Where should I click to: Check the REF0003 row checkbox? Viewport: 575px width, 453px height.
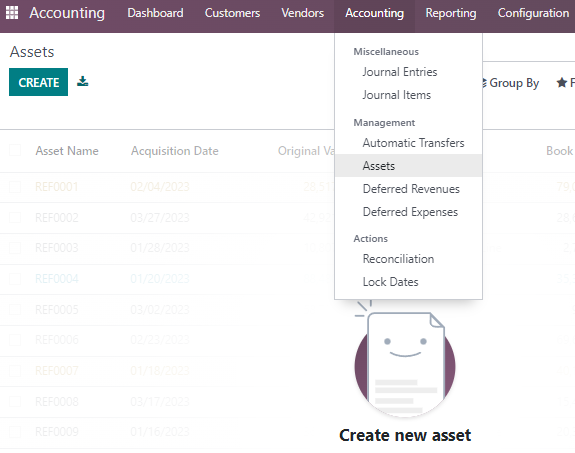[15, 248]
